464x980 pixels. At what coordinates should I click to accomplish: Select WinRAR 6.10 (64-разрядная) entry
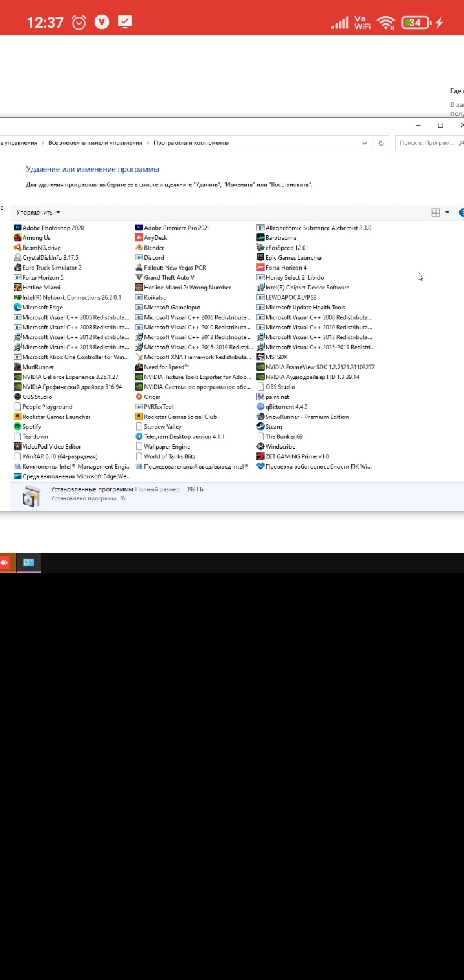(56, 456)
